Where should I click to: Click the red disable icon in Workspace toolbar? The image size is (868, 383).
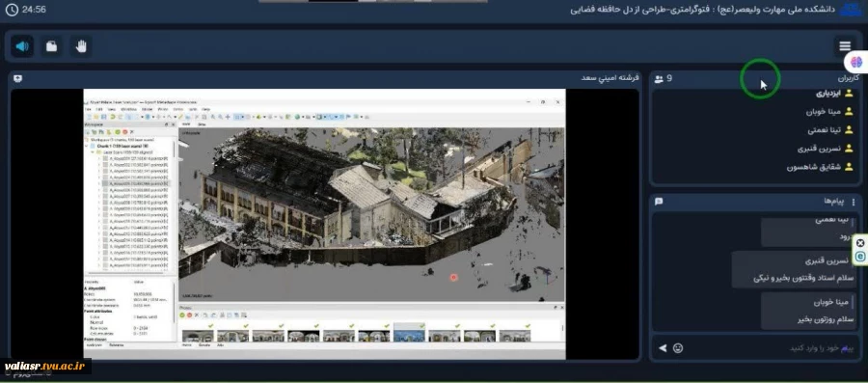[x=125, y=132]
